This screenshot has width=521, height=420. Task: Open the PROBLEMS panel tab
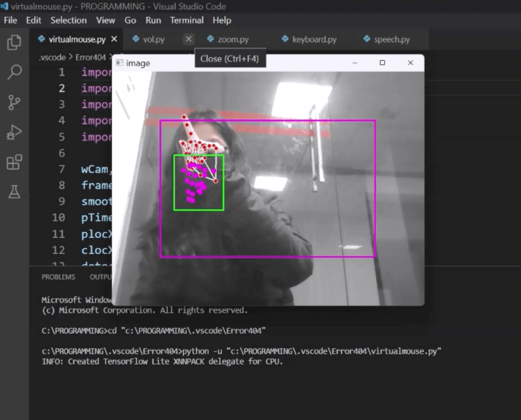[58, 277]
